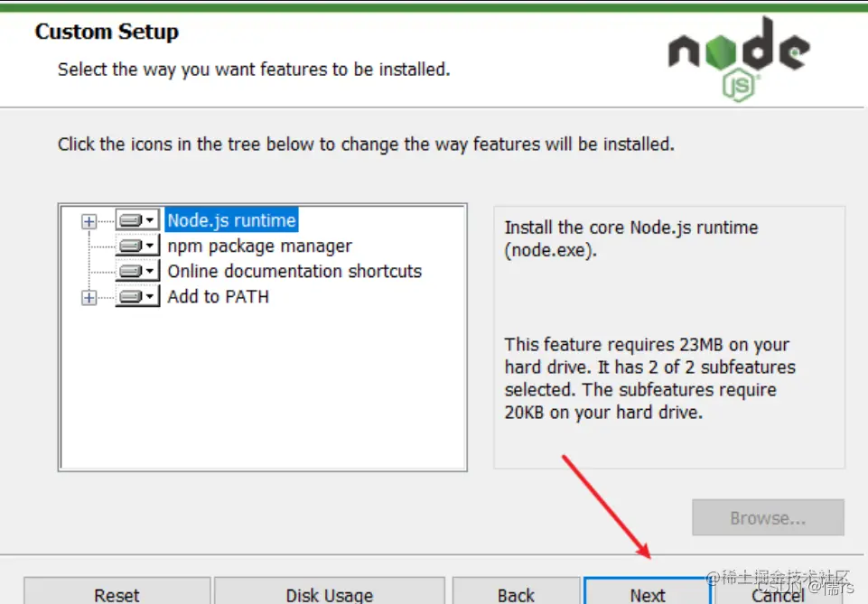This screenshot has height=604, width=868.
Task: Click the Back button
Action: click(x=517, y=592)
